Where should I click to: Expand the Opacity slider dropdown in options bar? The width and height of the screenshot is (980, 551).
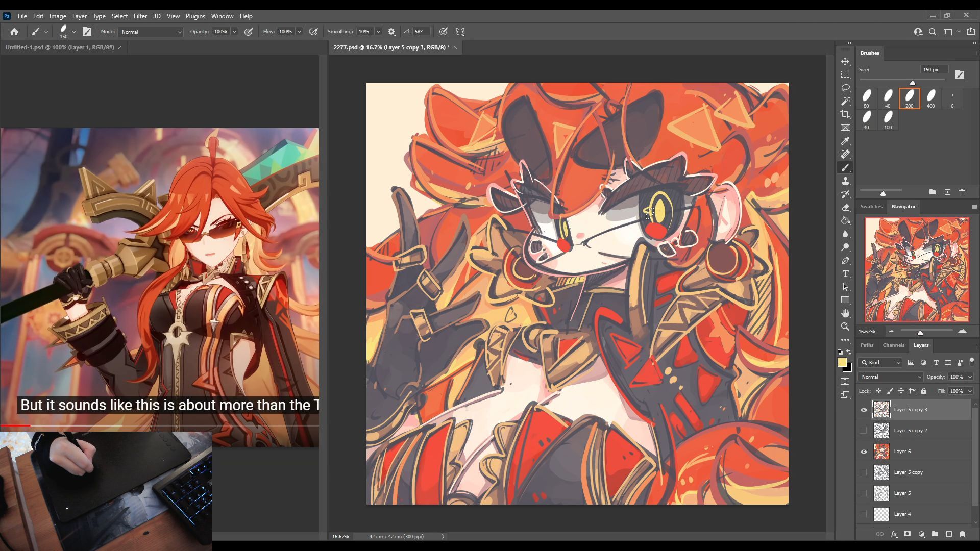pos(234,32)
